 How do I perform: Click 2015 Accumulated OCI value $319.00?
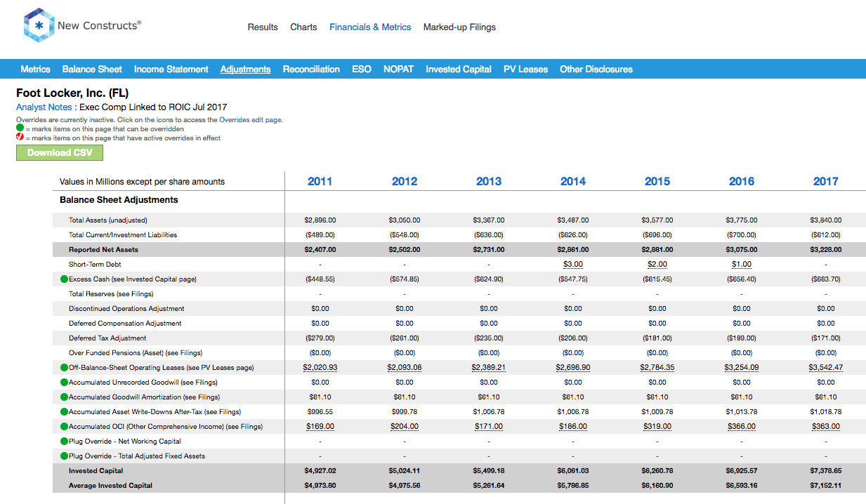coord(657,427)
